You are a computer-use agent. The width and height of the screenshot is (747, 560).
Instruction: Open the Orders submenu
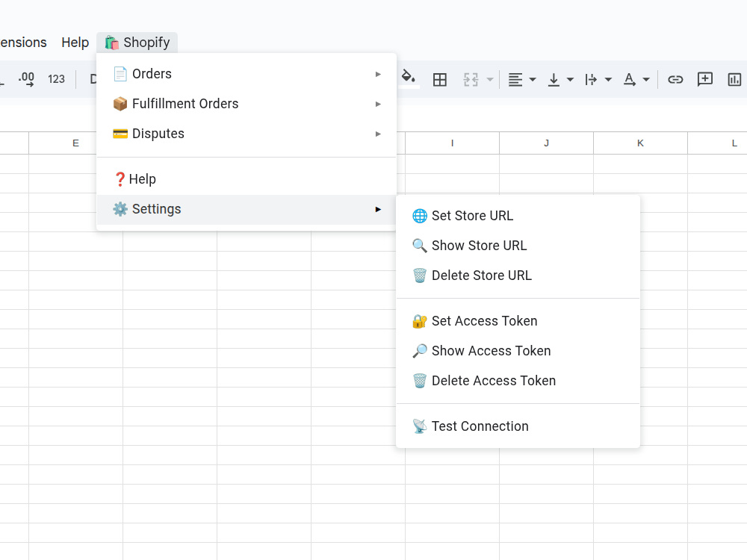(x=247, y=74)
